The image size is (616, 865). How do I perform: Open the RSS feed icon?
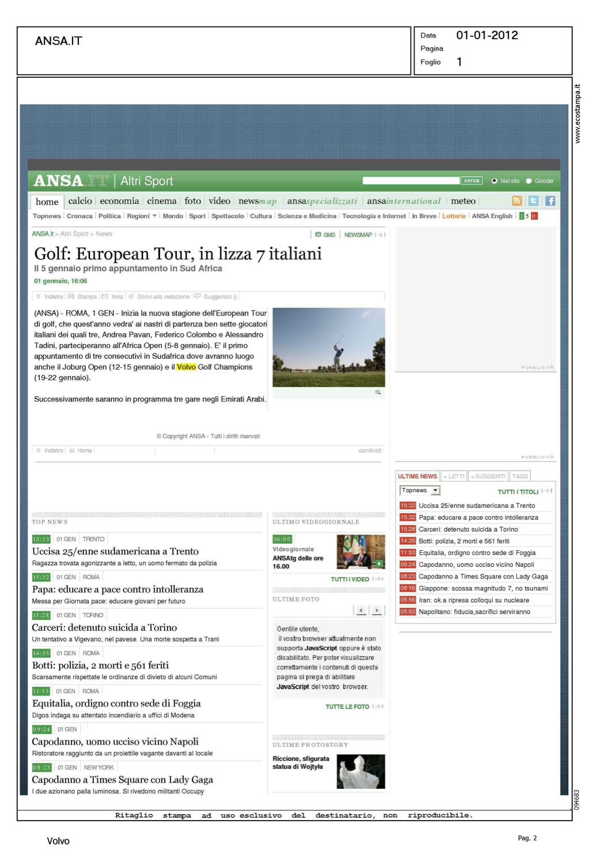516,201
